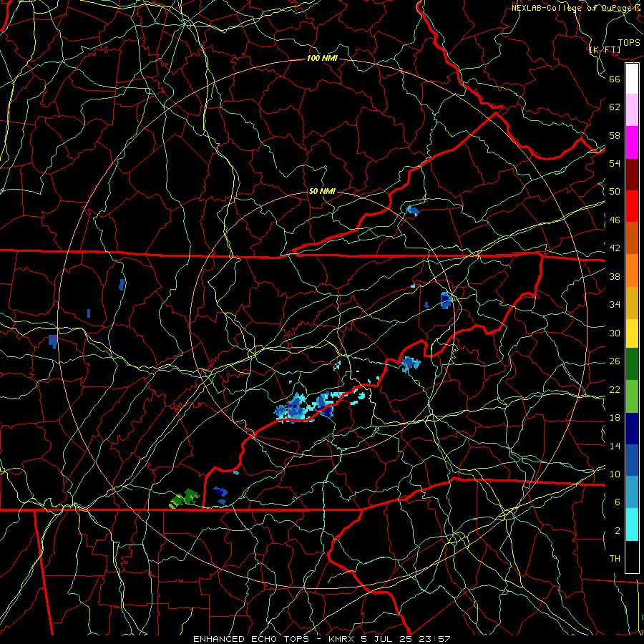Click the '50 NMI' range ring label
644x644 pixels.
322,191
